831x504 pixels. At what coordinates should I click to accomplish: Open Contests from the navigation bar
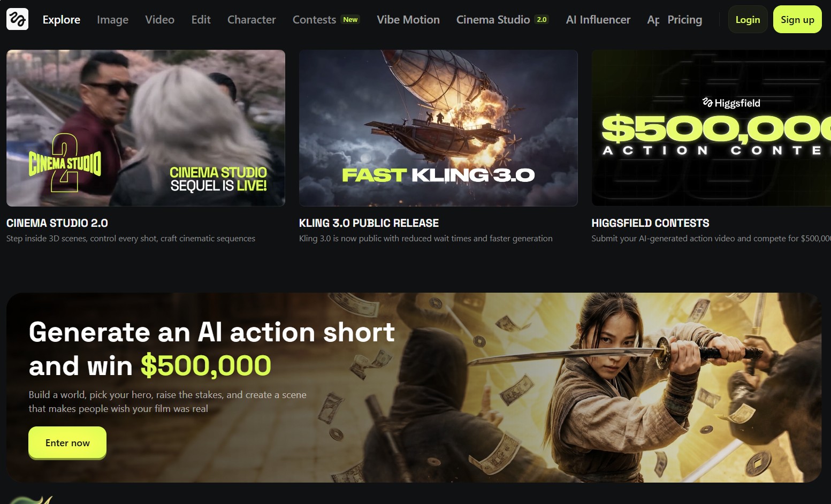[x=314, y=20]
